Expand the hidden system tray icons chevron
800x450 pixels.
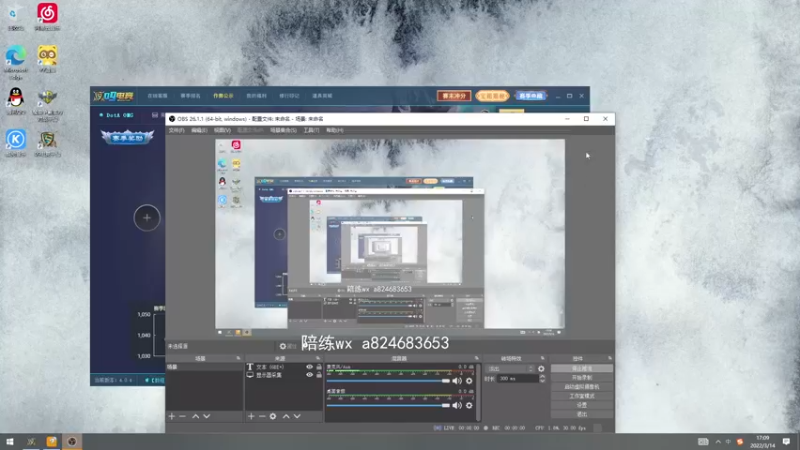coord(718,441)
